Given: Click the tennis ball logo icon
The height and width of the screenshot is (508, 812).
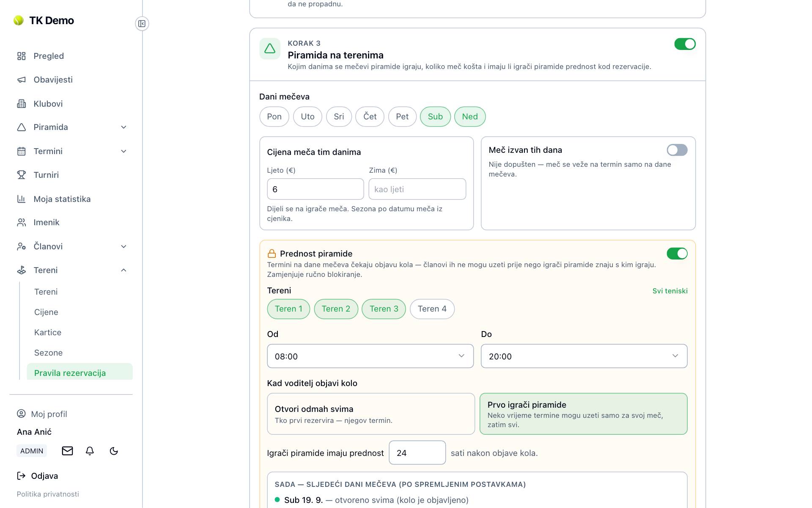Looking at the screenshot, I should pyautogui.click(x=18, y=20).
